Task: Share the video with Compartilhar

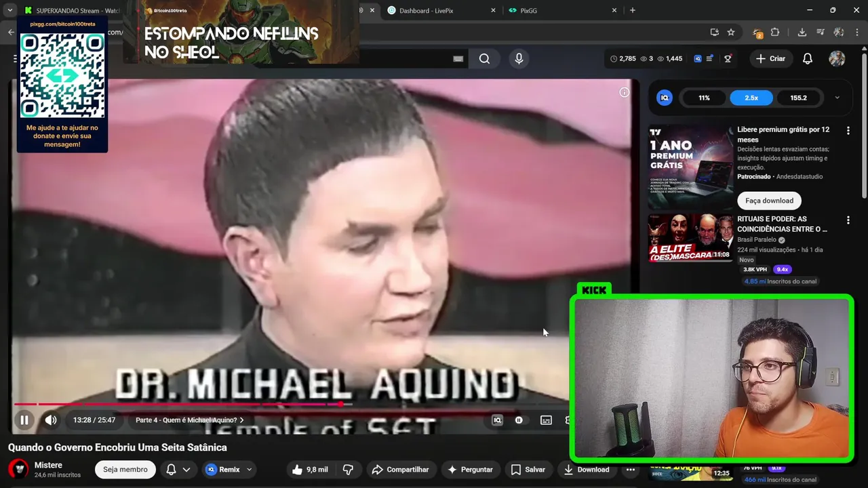Action: point(400,470)
